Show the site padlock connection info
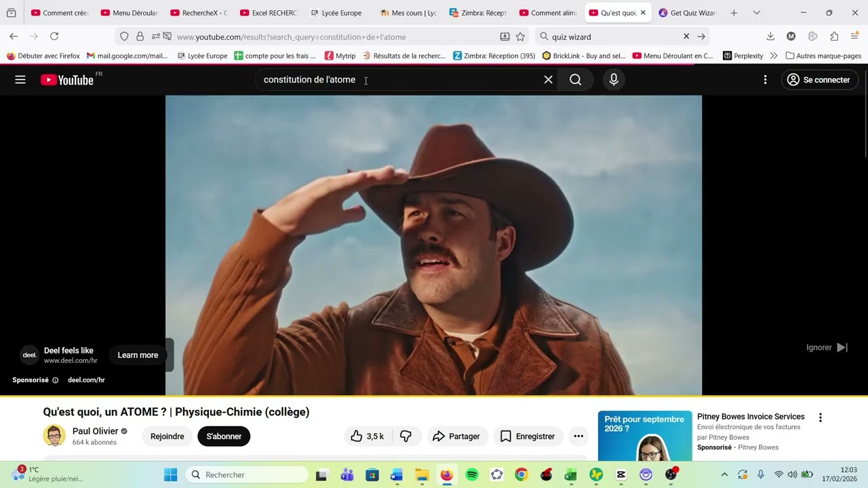The height and width of the screenshot is (488, 868). click(140, 37)
